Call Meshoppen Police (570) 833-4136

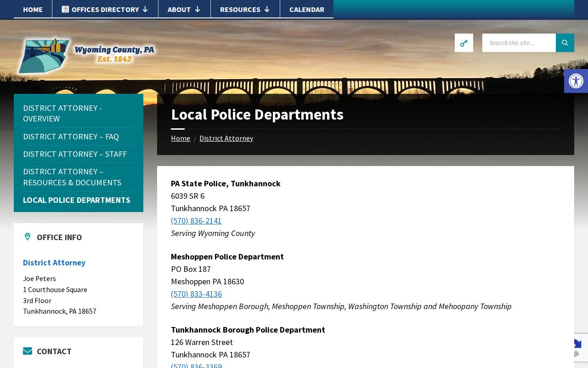click(x=196, y=294)
